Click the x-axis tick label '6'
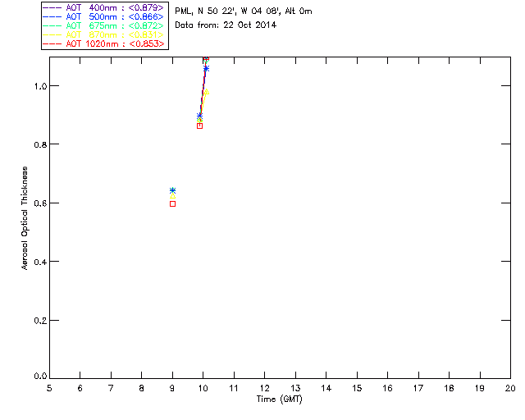The image size is (525, 420). pos(80,388)
